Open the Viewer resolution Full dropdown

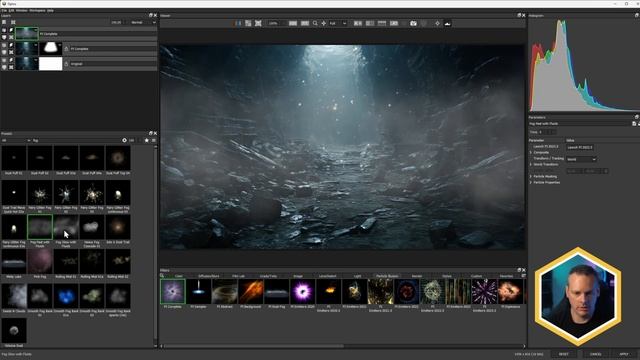(x=338, y=23)
